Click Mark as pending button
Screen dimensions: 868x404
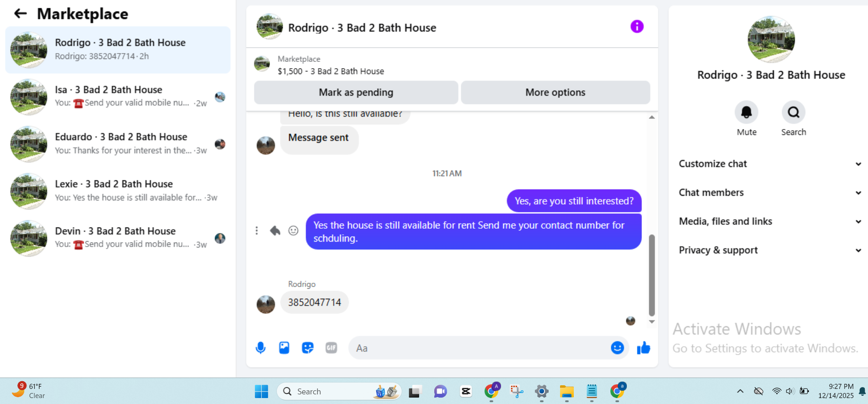[356, 92]
